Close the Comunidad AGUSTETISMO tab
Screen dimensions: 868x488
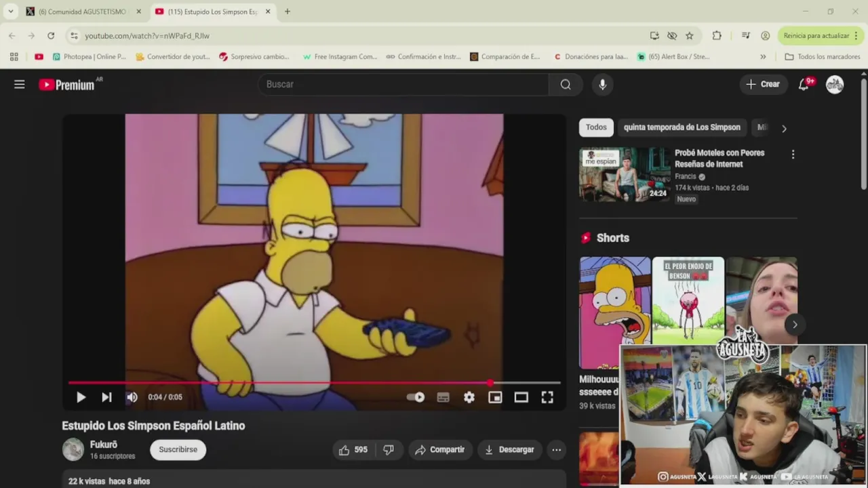point(138,12)
